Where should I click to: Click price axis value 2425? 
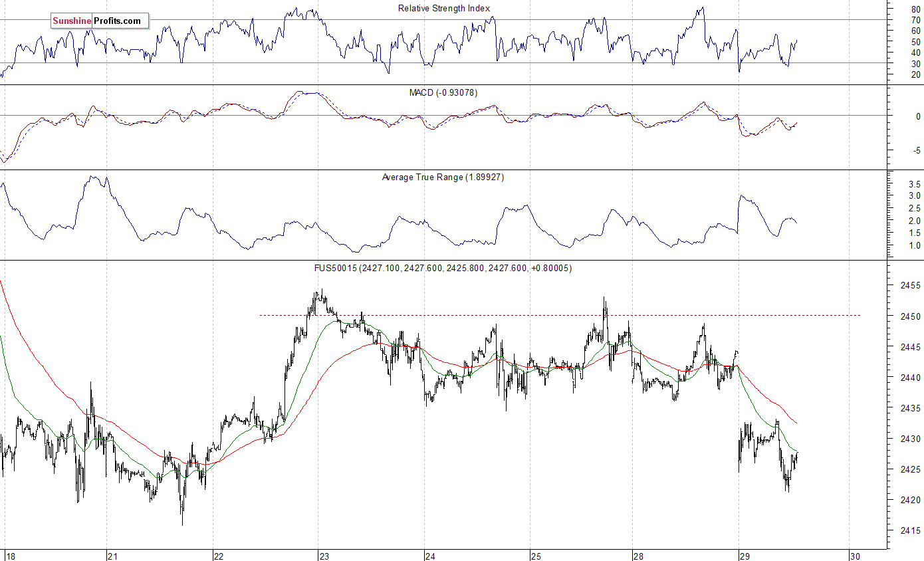pyautogui.click(x=911, y=469)
